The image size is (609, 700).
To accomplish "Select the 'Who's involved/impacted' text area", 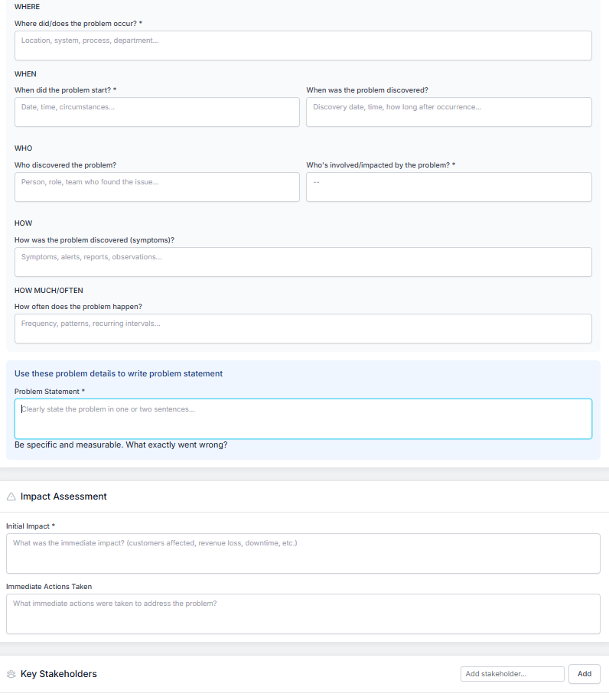I will [448, 187].
